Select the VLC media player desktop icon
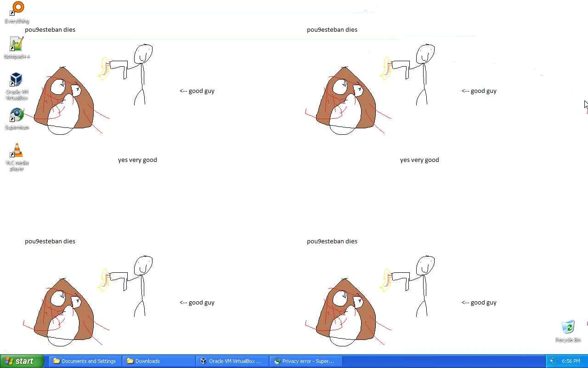Screen dimensions: 588x368 17,157
